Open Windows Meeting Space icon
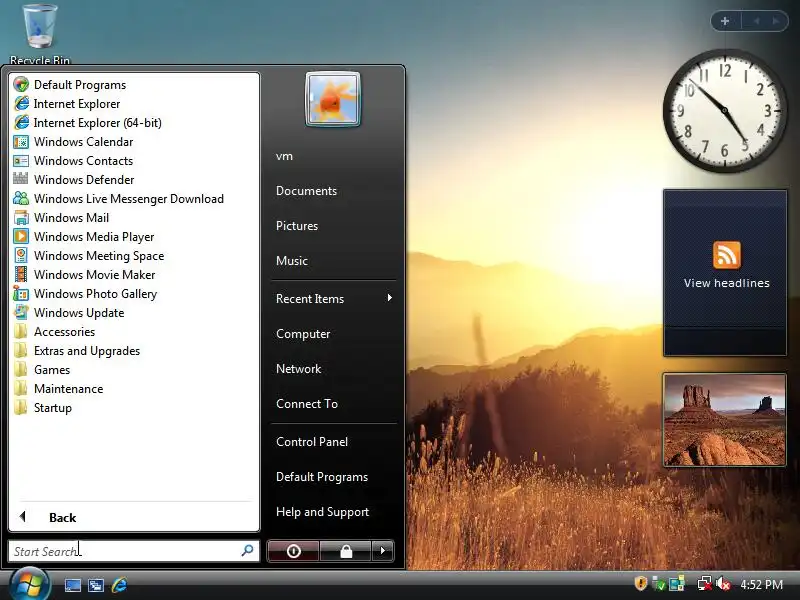The height and width of the screenshot is (600, 800). 21,256
